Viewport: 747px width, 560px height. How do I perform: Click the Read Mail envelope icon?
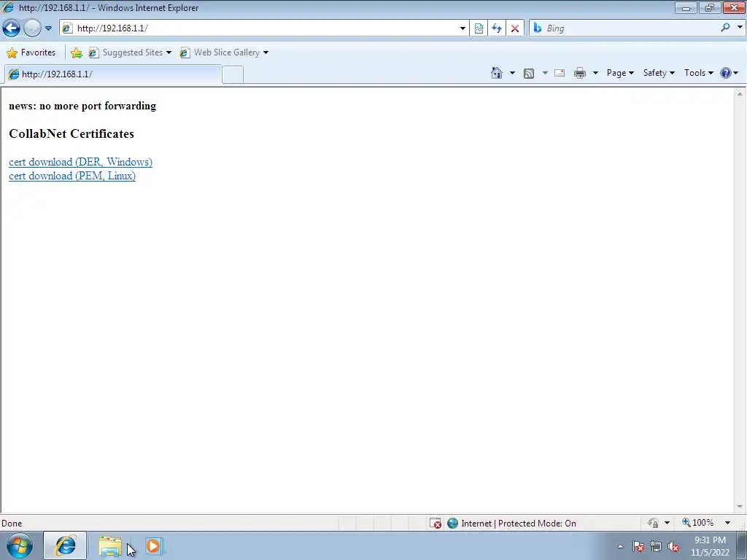click(560, 73)
